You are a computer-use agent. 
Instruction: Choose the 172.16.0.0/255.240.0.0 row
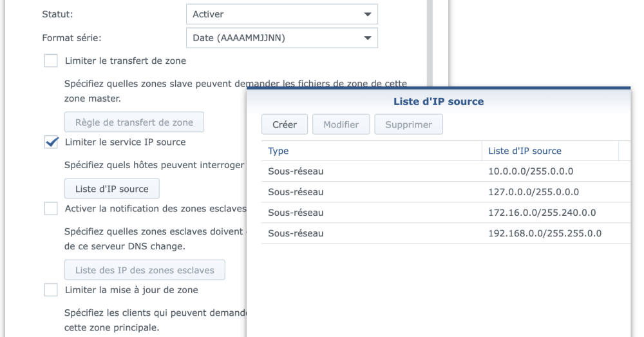click(444, 213)
